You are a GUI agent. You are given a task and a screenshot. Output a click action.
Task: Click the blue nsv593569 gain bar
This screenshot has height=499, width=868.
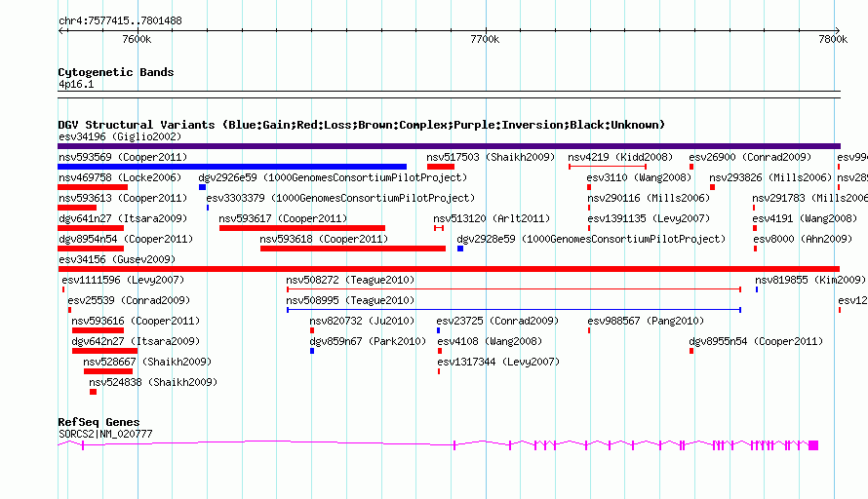(232, 167)
